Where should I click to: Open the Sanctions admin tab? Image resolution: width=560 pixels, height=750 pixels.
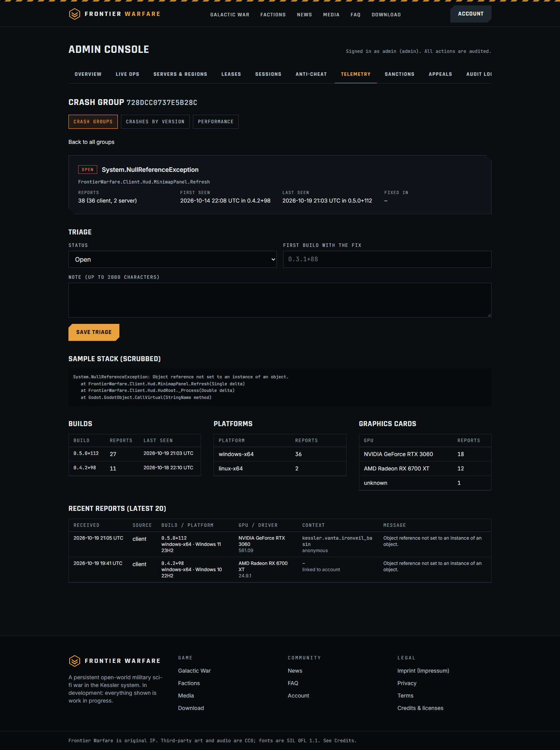pos(399,74)
